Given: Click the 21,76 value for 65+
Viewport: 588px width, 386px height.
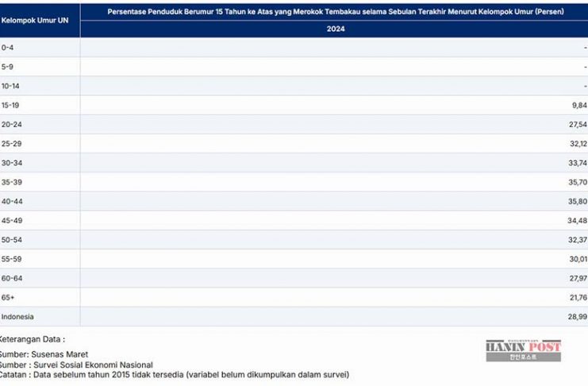Looking at the screenshot, I should click(x=578, y=297).
